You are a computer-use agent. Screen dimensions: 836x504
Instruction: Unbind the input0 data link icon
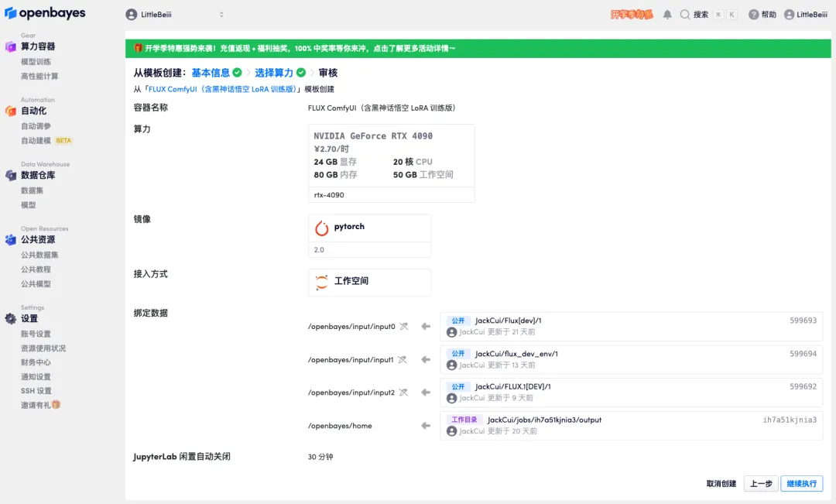coord(403,327)
